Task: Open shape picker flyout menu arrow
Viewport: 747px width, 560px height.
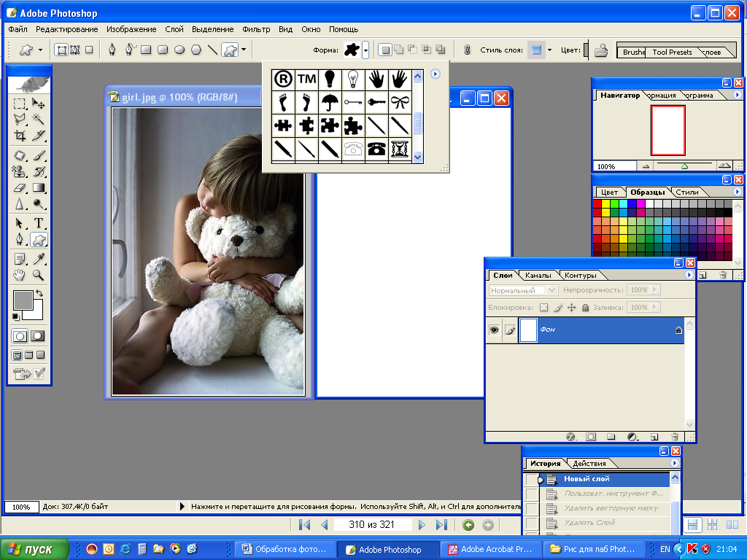Action: point(436,74)
